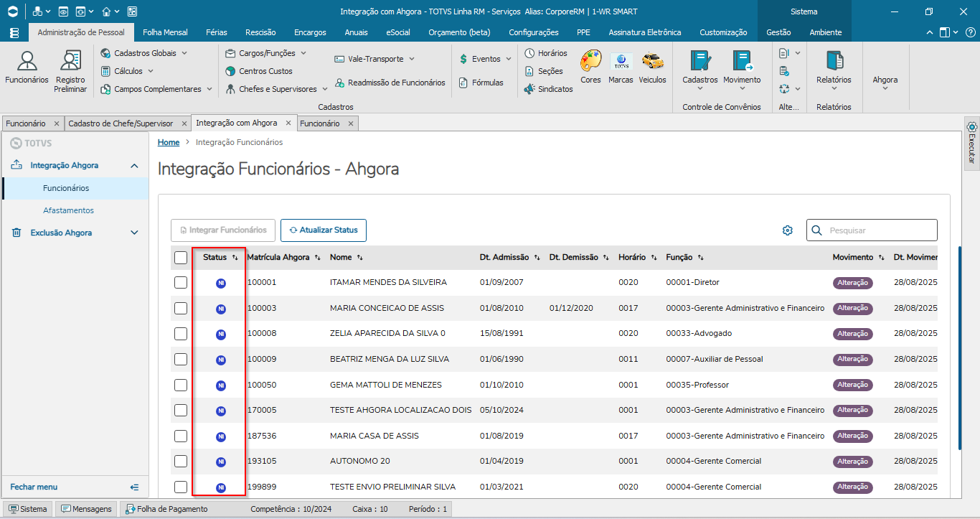Click the status icon for GEMA MATTOLI DE MENEZES
The image size is (980, 519).
click(x=221, y=385)
